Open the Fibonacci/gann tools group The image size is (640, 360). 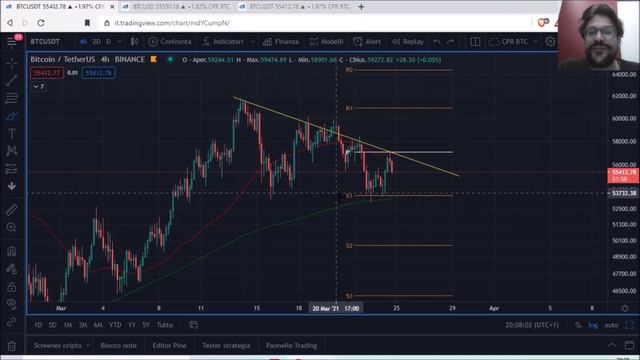[11, 98]
